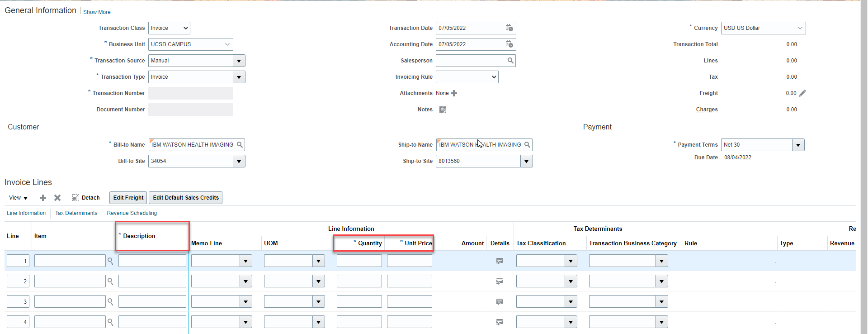
Task: Edit Freight using the pencil icon
Action: point(802,93)
